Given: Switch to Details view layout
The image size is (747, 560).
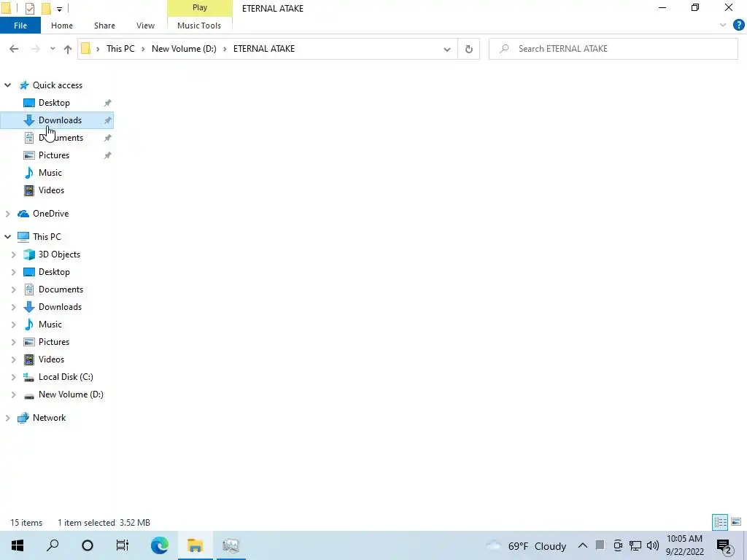Looking at the screenshot, I should (x=720, y=522).
